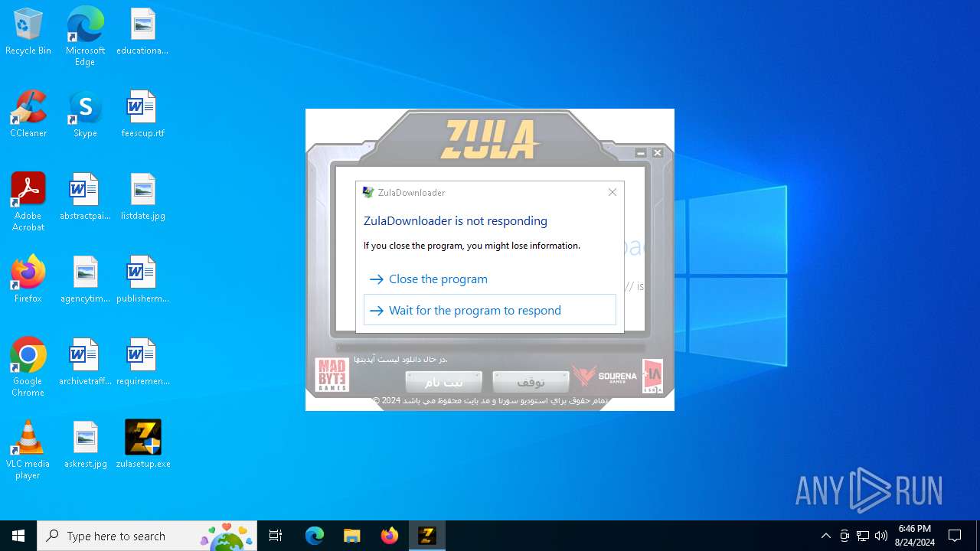Launch Firefox from the taskbar
The height and width of the screenshot is (551, 980).
pos(389,536)
